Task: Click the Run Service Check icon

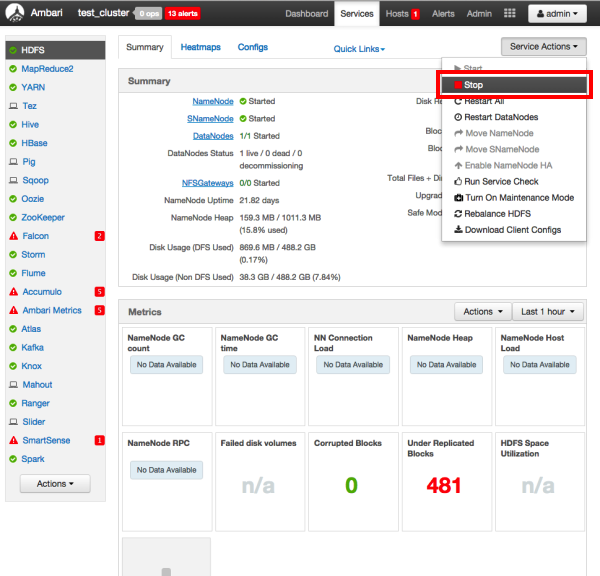Action: pos(458,182)
